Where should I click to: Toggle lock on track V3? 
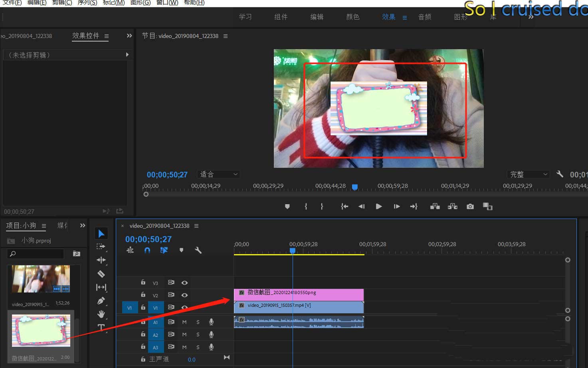click(143, 282)
